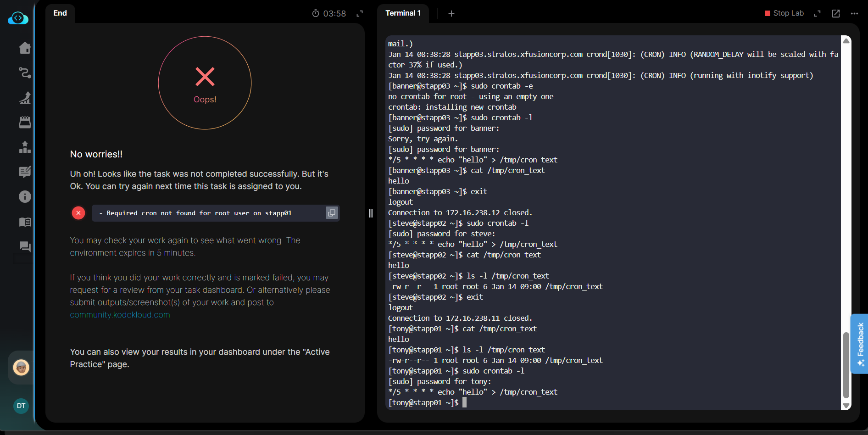
Task: Open the chat bubbles icon in sidebar
Action: [25, 247]
